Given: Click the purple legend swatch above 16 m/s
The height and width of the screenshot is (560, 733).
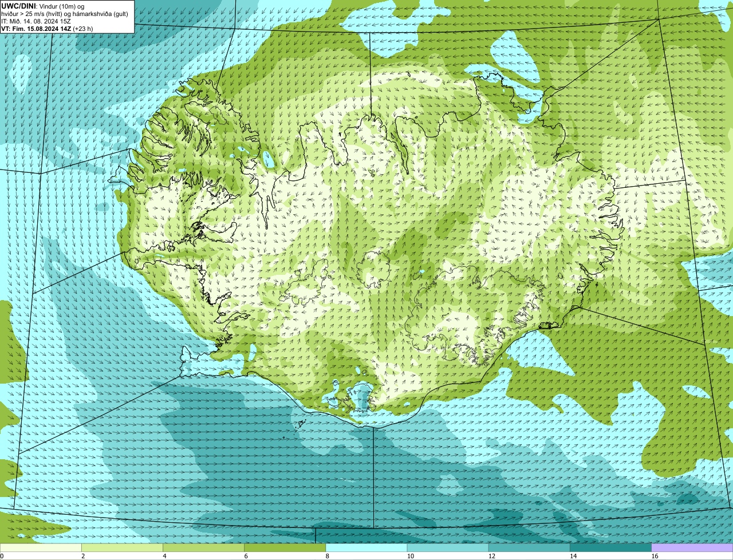Looking at the screenshot, I should [x=692, y=547].
